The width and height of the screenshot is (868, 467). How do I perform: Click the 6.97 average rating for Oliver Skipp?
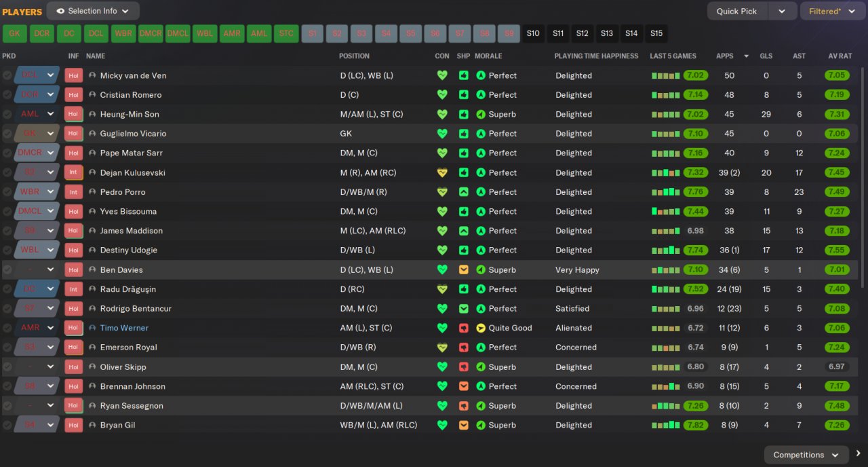837,367
